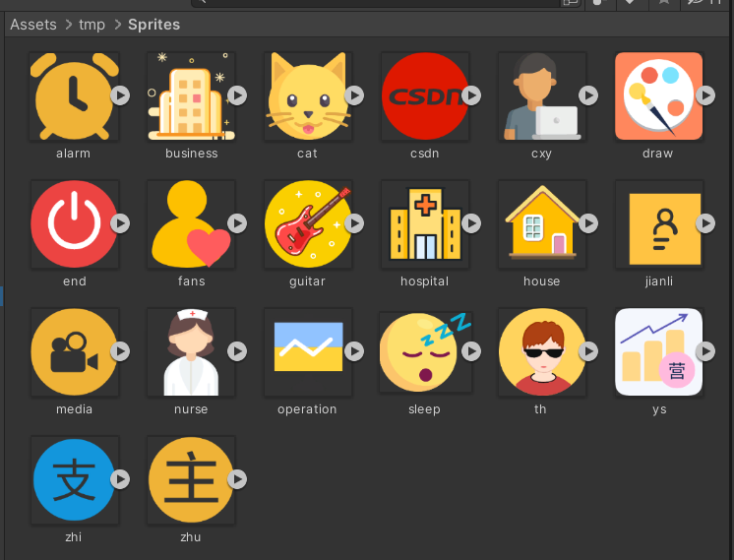Click the 'operation' file name label

307,409
